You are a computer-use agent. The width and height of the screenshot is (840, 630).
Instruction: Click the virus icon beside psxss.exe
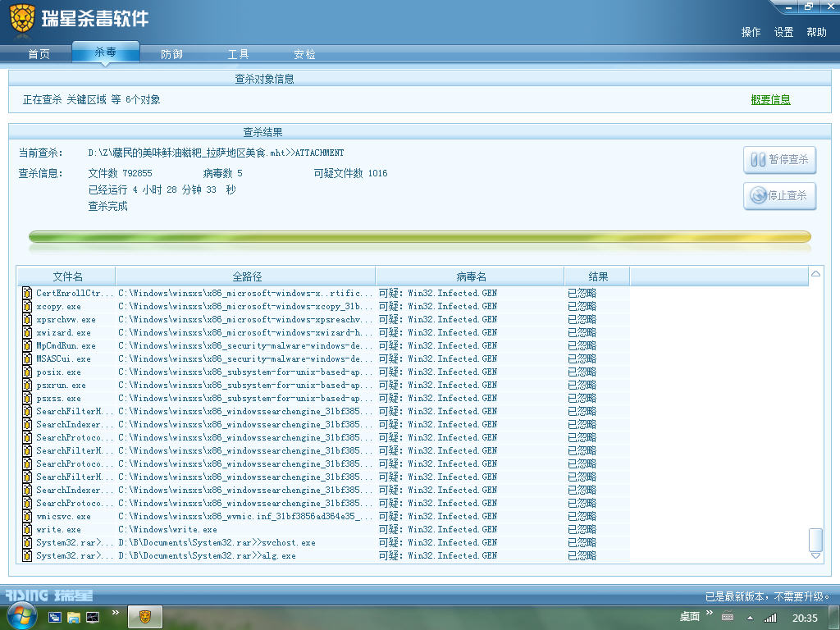pos(27,398)
